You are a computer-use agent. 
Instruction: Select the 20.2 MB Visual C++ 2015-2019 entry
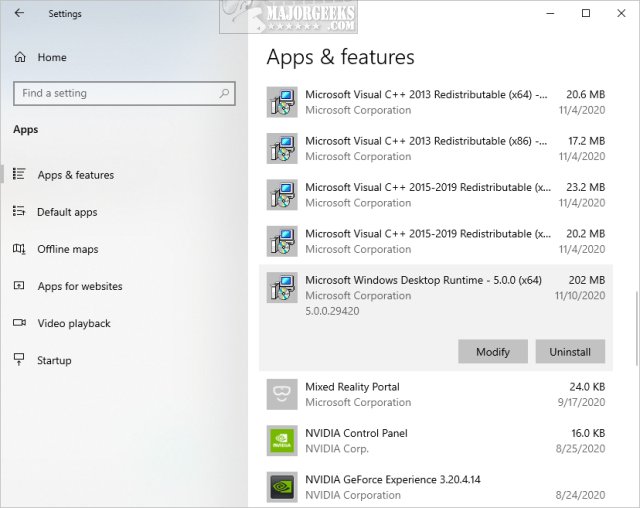click(436, 242)
